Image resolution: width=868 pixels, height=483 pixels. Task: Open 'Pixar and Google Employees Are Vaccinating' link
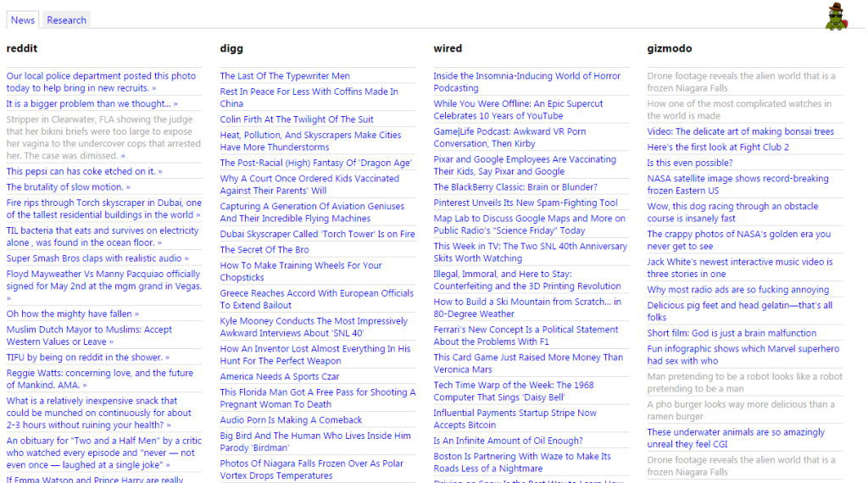tap(525, 165)
